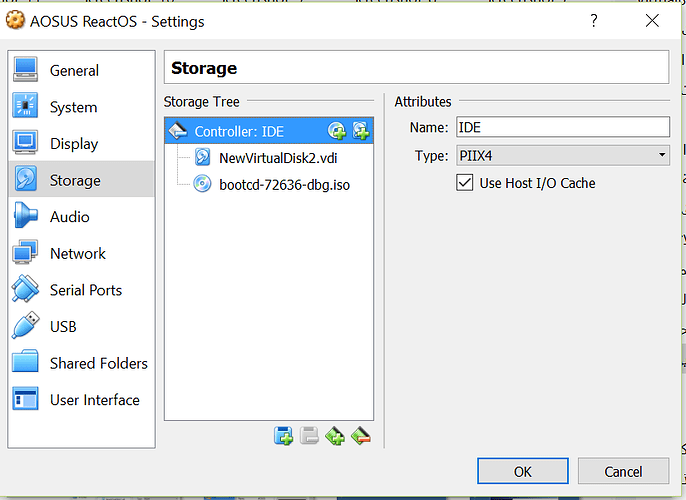Click the add new storage attachment icon
Viewport: 686px width, 500px height.
coord(284,435)
